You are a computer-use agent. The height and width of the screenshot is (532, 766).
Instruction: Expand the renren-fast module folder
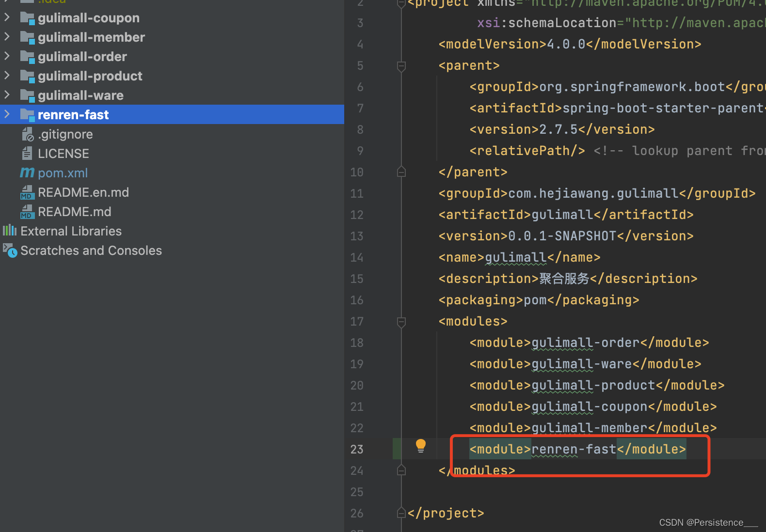point(7,114)
